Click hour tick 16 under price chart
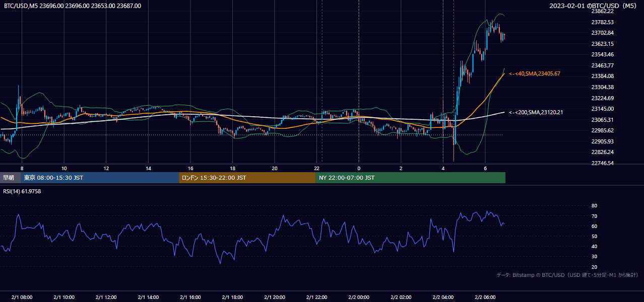644x302 pixels. tap(190, 168)
